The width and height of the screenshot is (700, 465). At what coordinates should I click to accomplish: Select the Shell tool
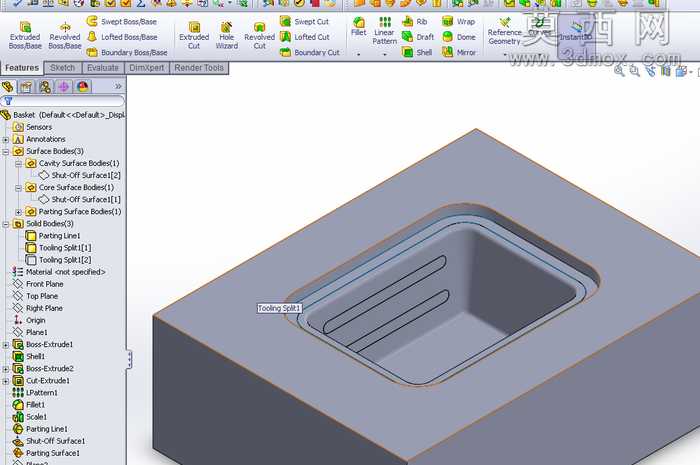[417, 52]
